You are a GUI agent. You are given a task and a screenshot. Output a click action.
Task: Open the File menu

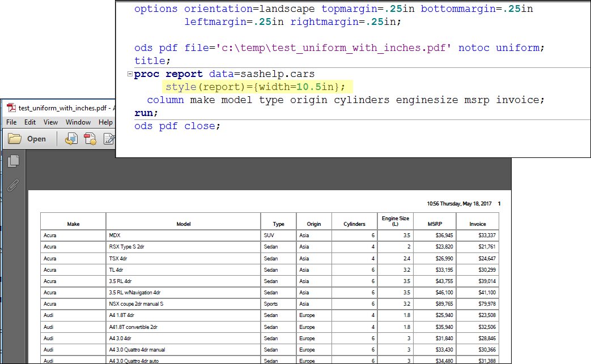(11, 122)
